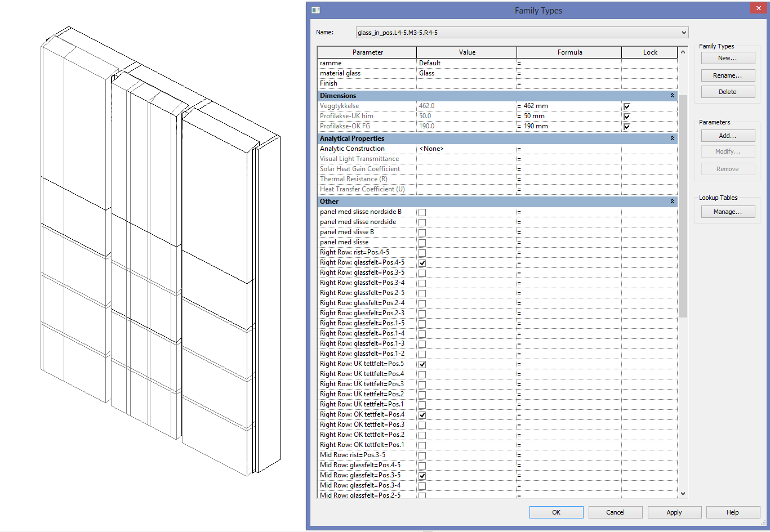This screenshot has height=532, width=770.
Task: Check Right Row: OK tettfelt=Pos.1
Action: (x=422, y=445)
